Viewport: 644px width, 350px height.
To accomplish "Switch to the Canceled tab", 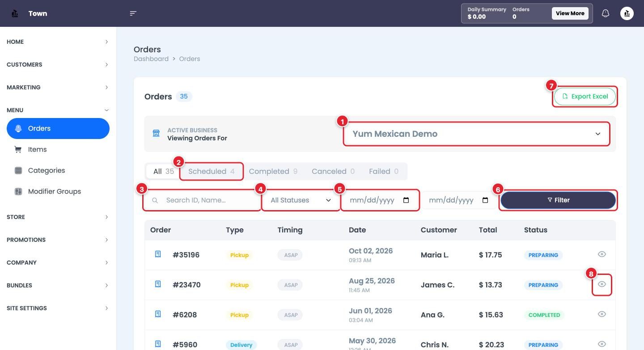I will (x=333, y=171).
